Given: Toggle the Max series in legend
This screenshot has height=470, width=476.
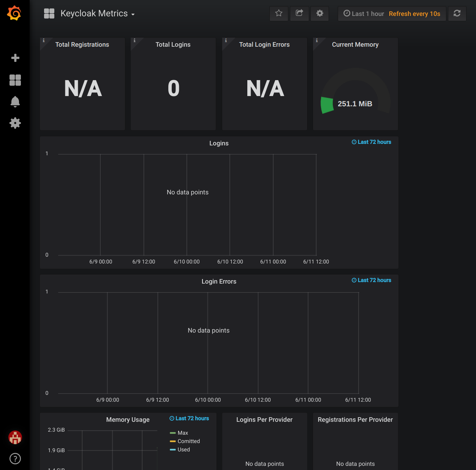Looking at the screenshot, I should (183, 433).
